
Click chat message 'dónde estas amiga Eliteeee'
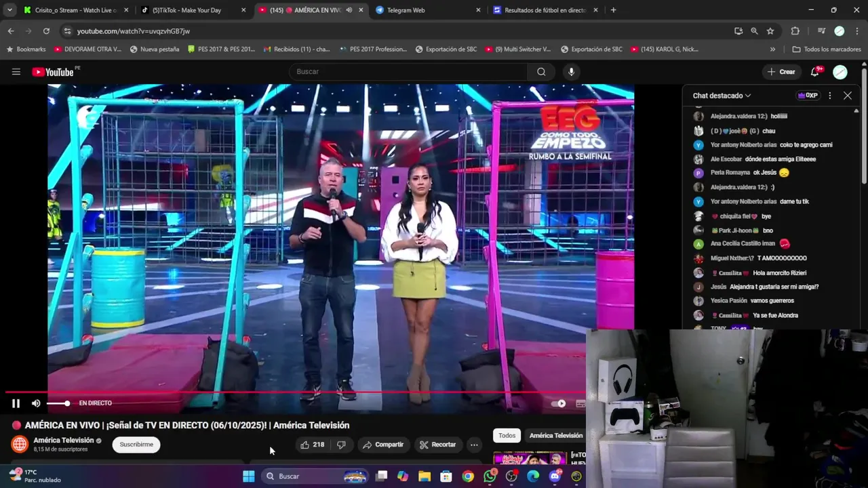[780, 159]
